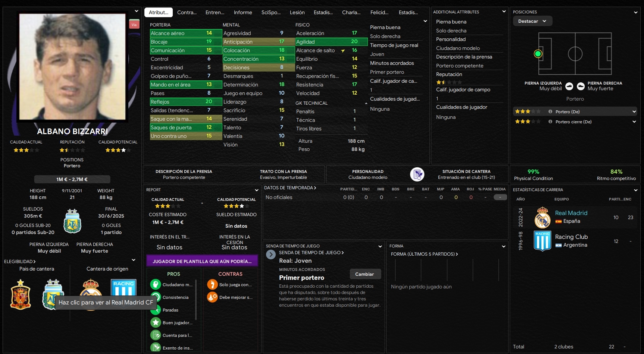Click the Portero competente value under Descripción de la prensa
The image size is (644, 354).
tap(184, 177)
